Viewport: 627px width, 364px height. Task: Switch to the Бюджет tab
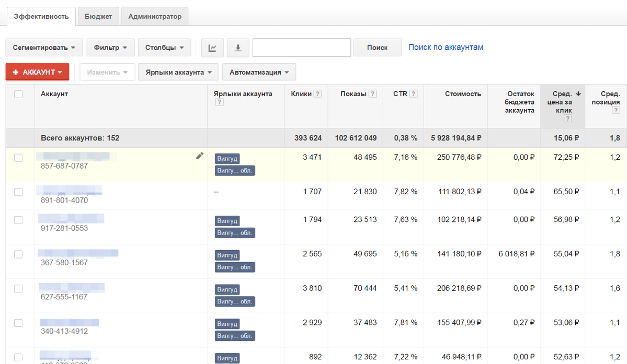(x=98, y=16)
